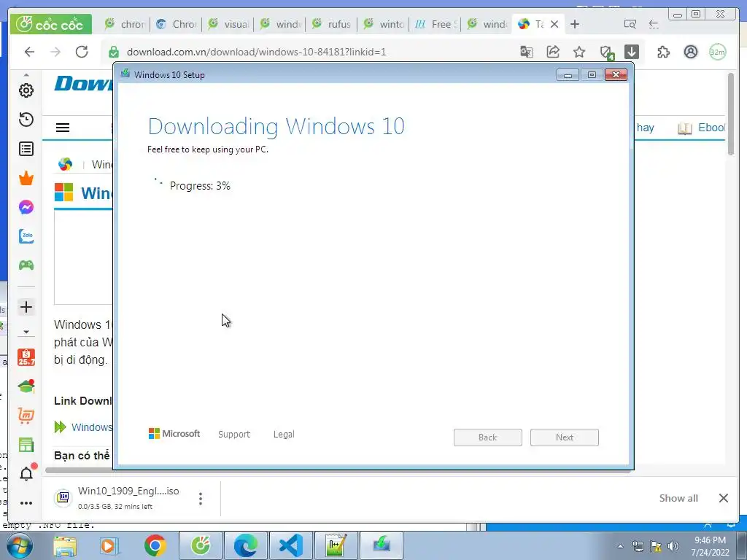The width and height of the screenshot is (747, 560).
Task: Switch to the Free tab
Action: click(435, 24)
